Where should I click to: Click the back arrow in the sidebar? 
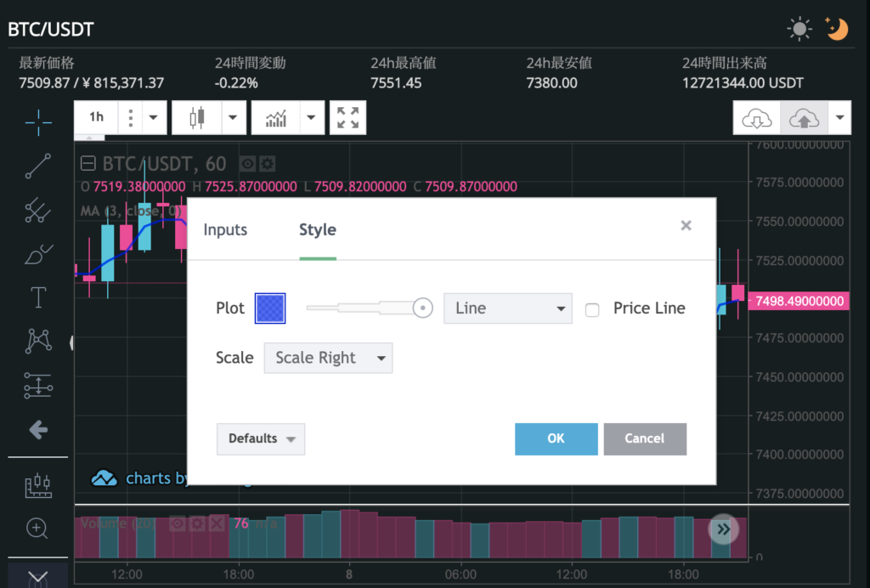tap(38, 429)
